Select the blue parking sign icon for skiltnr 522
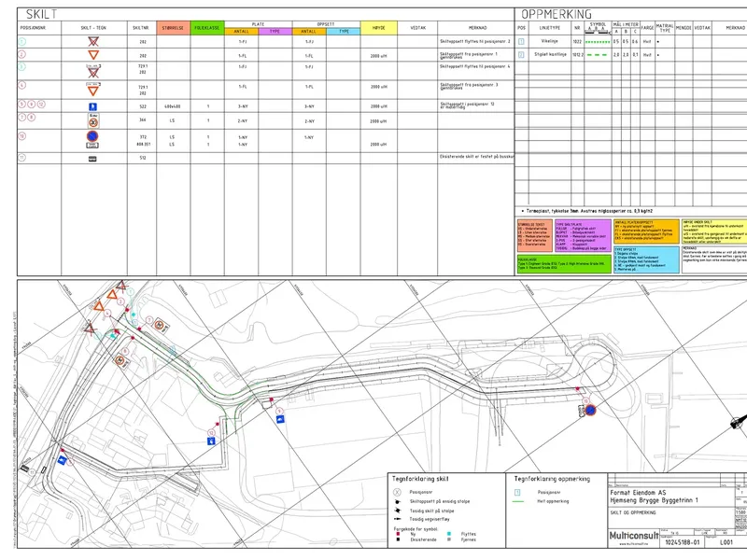Screen dimensions: 747x560 point(92,106)
